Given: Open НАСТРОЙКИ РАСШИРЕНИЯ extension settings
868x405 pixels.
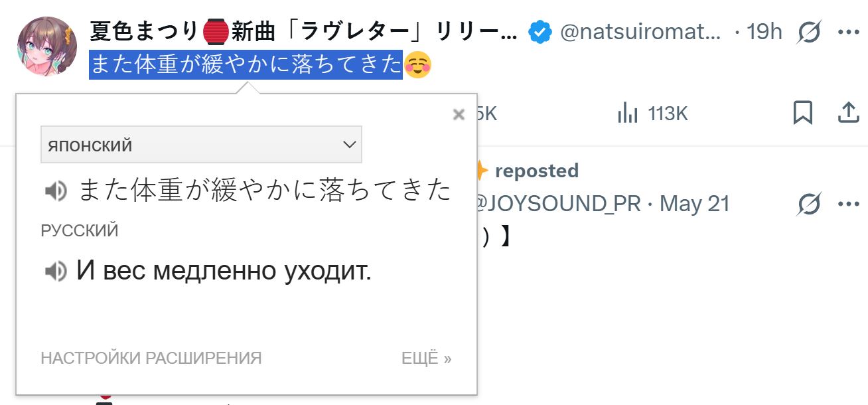Looking at the screenshot, I should [151, 359].
